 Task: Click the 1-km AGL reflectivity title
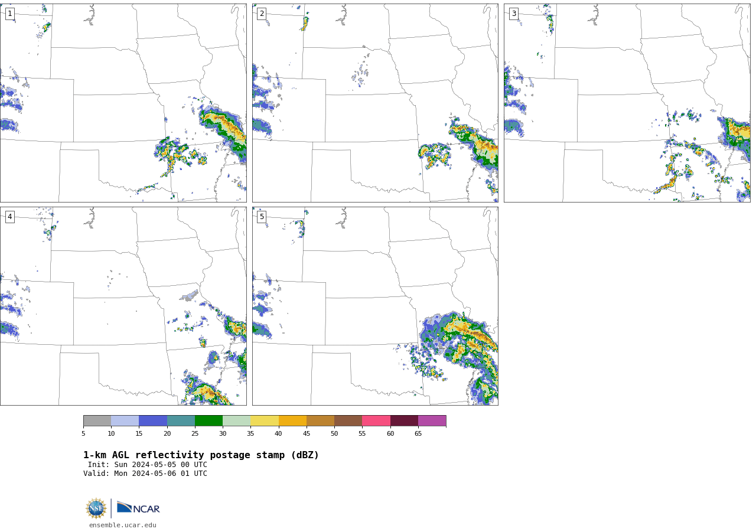click(x=201, y=455)
